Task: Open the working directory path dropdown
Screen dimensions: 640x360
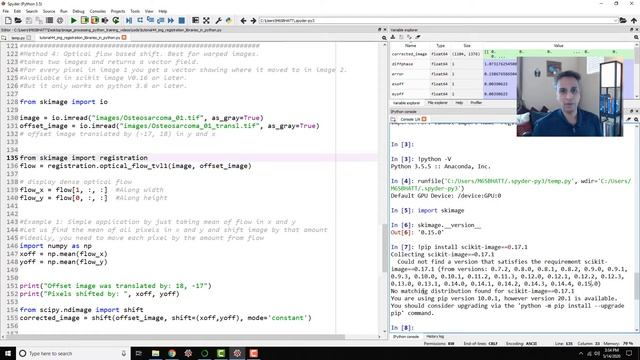Action: (615, 20)
